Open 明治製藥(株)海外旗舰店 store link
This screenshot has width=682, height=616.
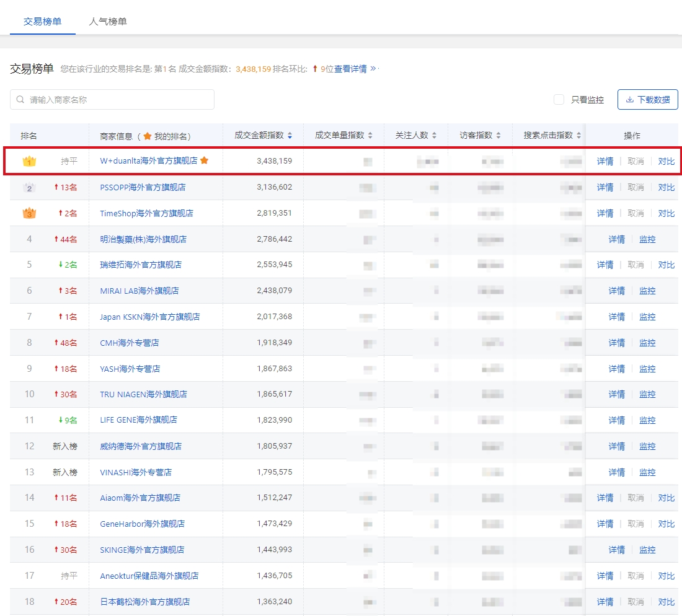coord(143,239)
